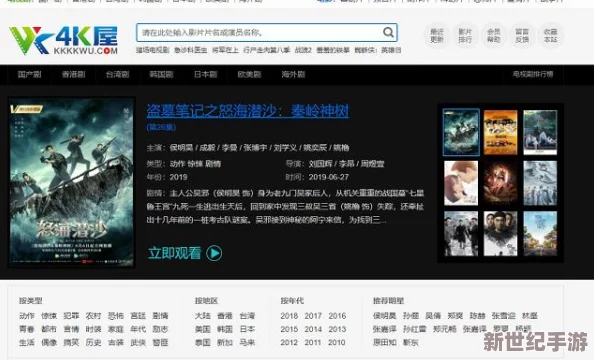
Task: Select the two-faces poster thumbnail, bottom row
Action: click(x=500, y=233)
